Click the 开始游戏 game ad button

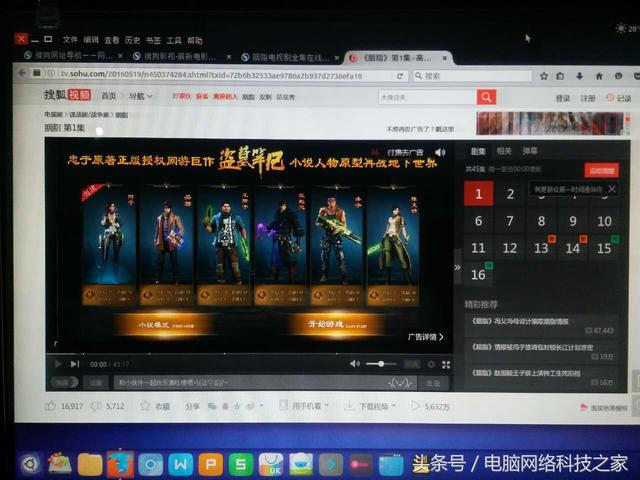point(337,324)
